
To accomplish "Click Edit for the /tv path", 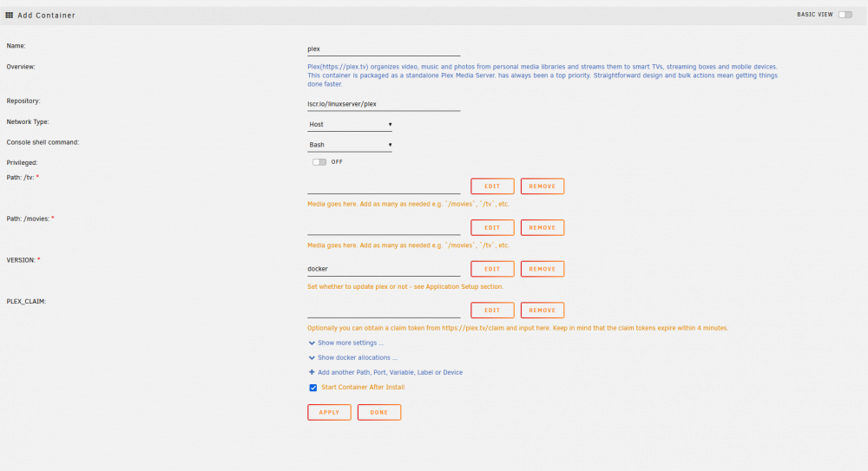I will click(492, 186).
